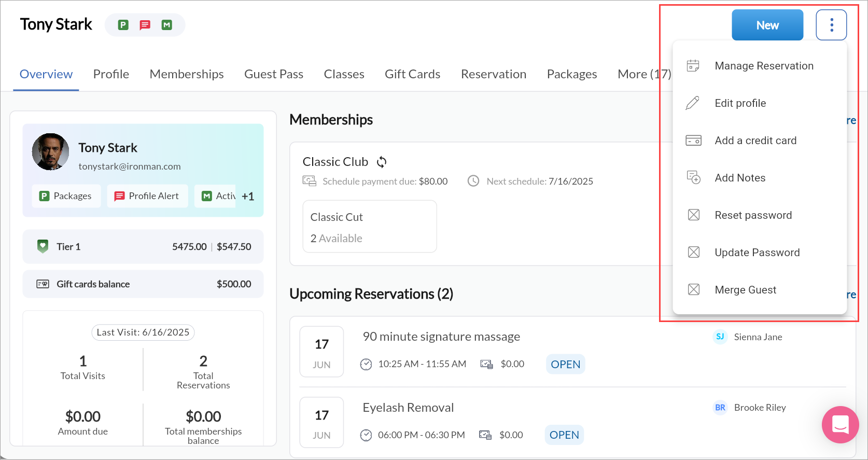Click the Packages tag in profile card
This screenshot has width=868, height=460.
[66, 196]
